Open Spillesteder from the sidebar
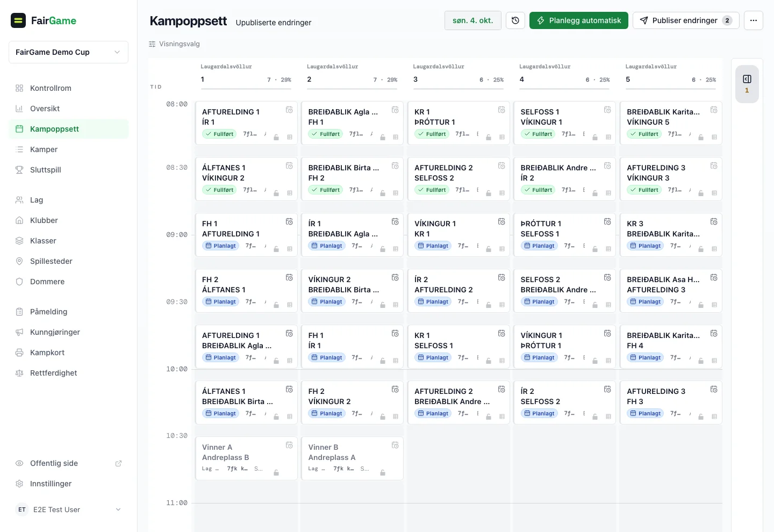The width and height of the screenshot is (774, 532). click(68, 261)
